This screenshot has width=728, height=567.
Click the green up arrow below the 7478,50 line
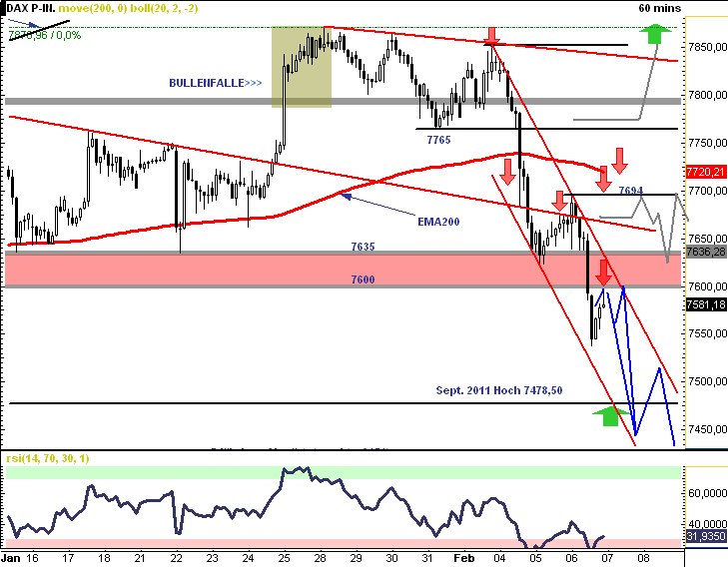tap(610, 415)
